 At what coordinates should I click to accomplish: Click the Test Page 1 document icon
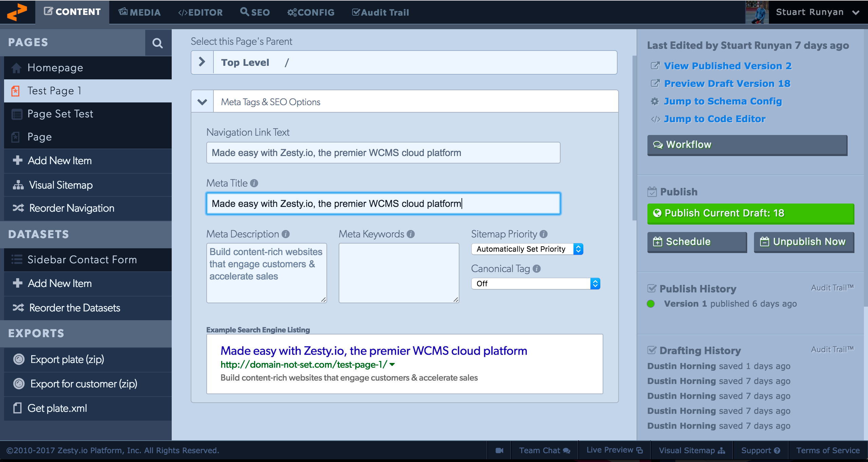[16, 91]
